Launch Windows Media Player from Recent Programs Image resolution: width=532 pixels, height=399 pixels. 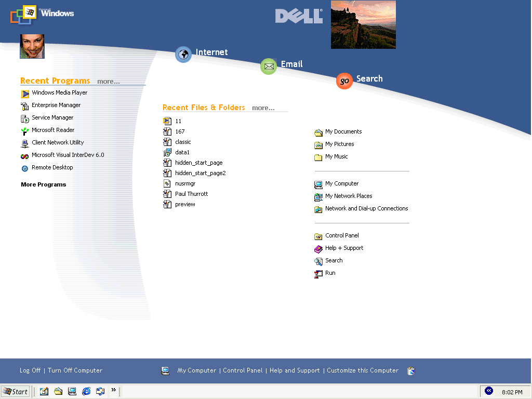click(x=59, y=93)
